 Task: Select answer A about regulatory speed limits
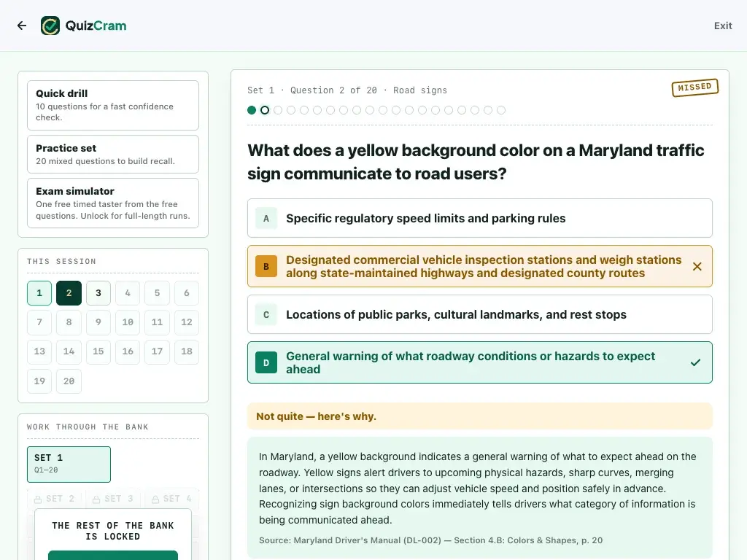click(480, 218)
